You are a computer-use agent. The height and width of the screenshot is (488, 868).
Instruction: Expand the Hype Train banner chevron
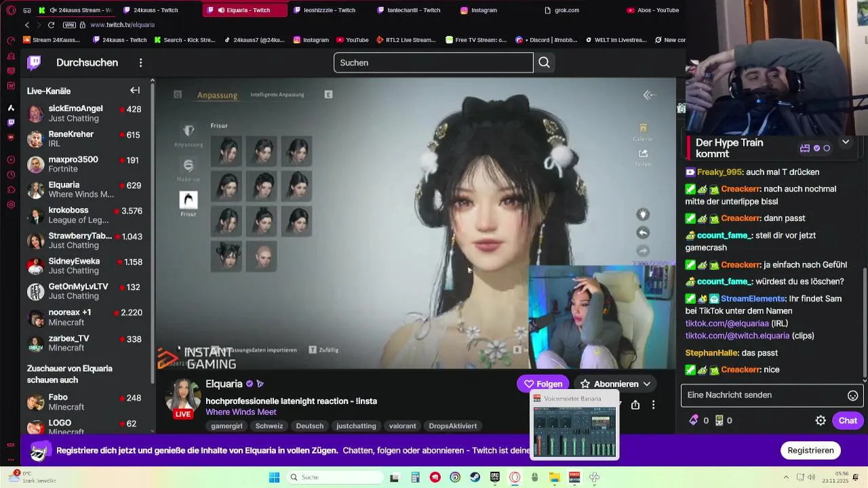point(846,142)
